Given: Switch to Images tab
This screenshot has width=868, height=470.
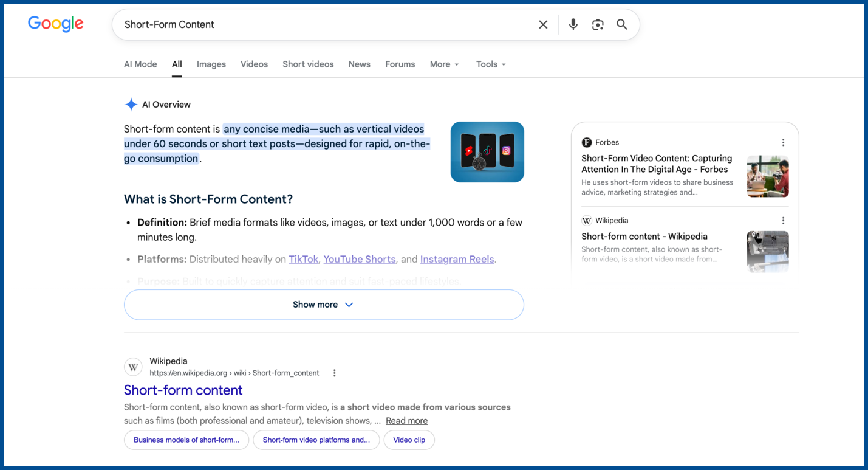Looking at the screenshot, I should 211,64.
